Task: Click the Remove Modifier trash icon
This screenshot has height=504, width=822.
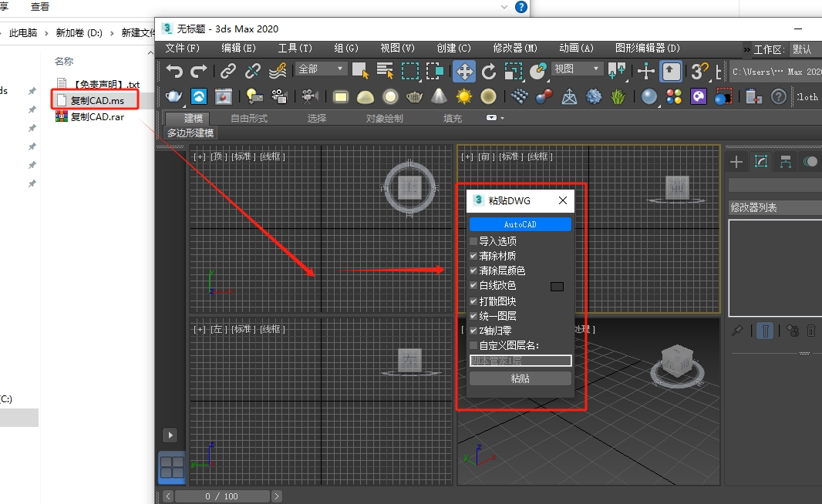Action: click(x=811, y=331)
